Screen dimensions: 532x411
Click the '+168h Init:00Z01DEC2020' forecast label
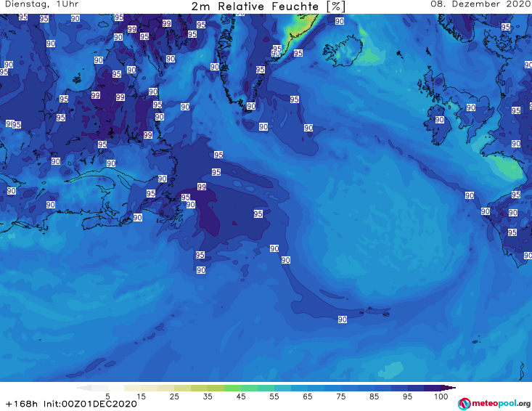[x=71, y=404]
